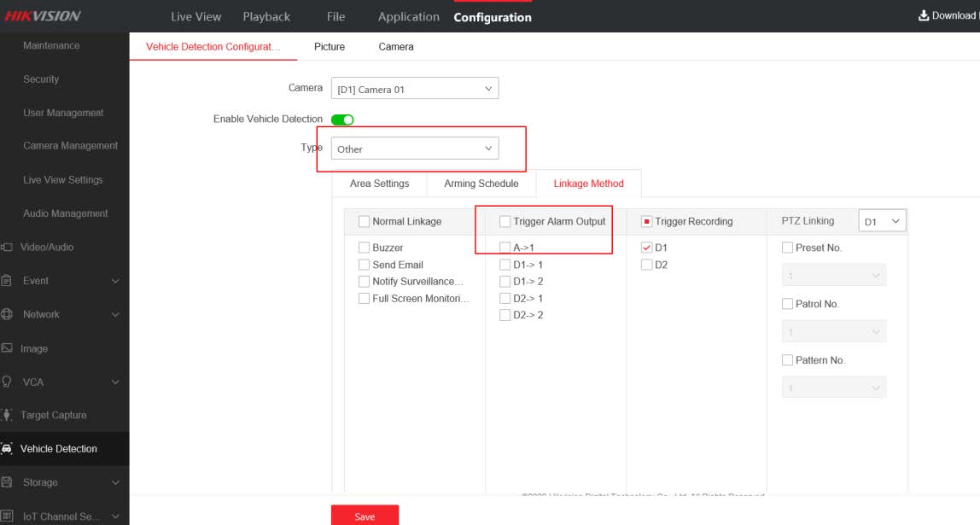This screenshot has height=525, width=980.
Task: Open the Pattern No. number dropdown
Action: tap(834, 388)
